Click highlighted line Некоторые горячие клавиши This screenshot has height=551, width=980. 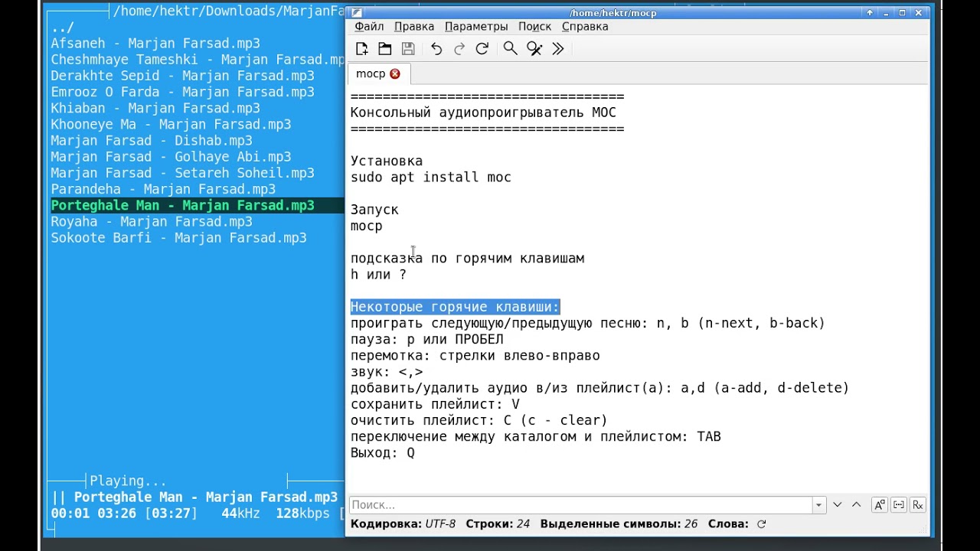click(455, 307)
